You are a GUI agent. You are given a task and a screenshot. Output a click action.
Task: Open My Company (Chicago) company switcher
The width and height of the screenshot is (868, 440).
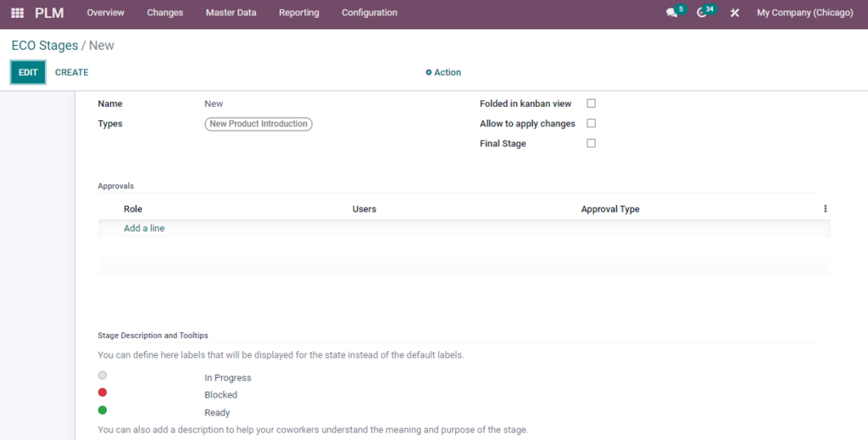805,13
